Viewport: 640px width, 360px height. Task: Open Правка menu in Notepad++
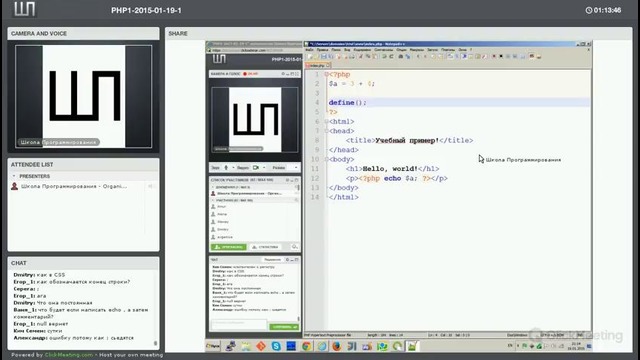coord(322,50)
